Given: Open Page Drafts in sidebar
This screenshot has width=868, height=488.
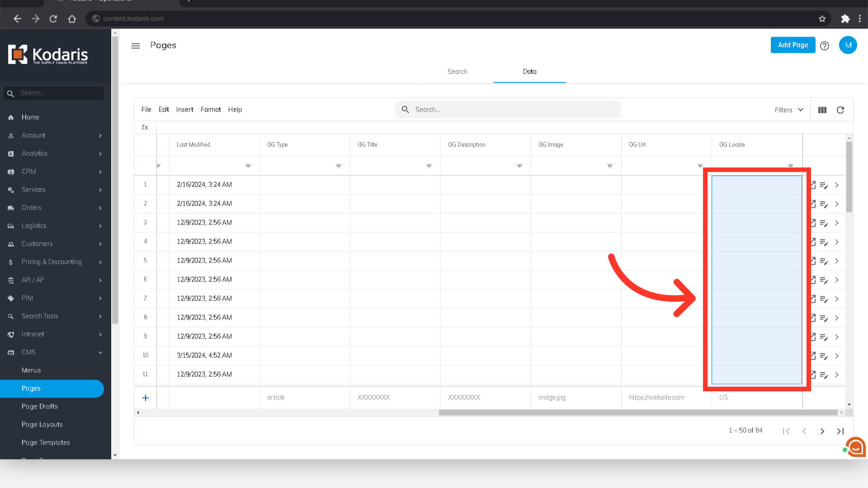Looking at the screenshot, I should [40, 406].
